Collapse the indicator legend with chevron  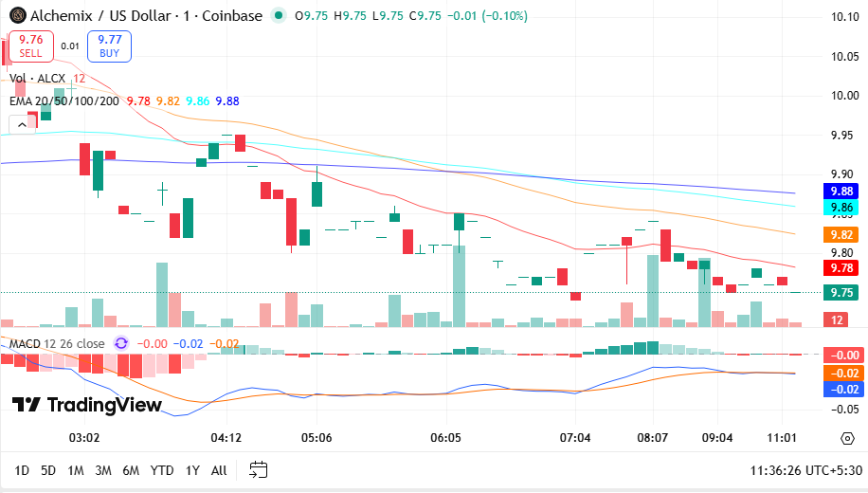(x=20, y=124)
